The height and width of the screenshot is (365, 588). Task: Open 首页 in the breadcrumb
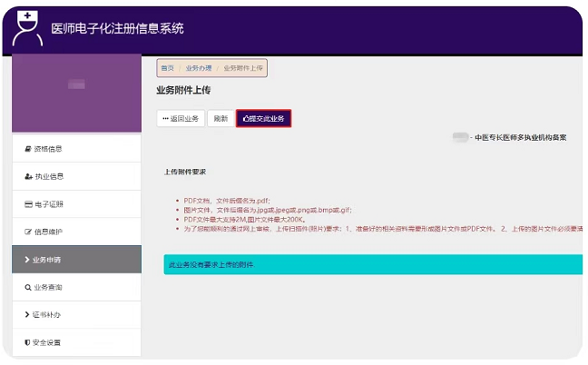click(x=167, y=68)
